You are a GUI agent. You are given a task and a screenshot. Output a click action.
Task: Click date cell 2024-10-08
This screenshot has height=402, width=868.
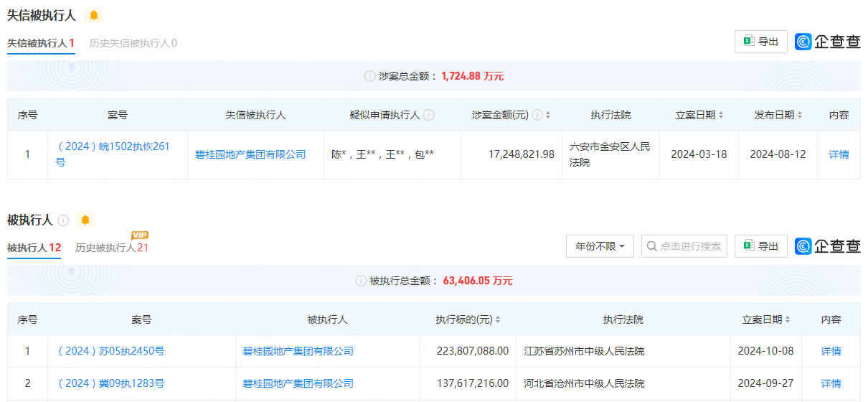(766, 351)
